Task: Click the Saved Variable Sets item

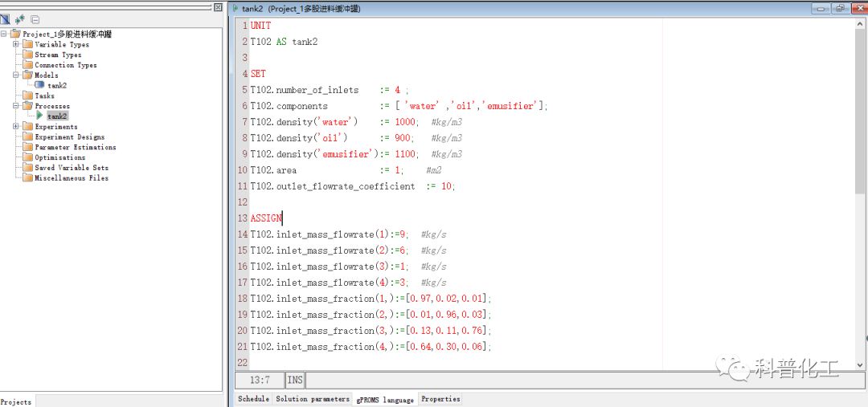Action: (71, 168)
